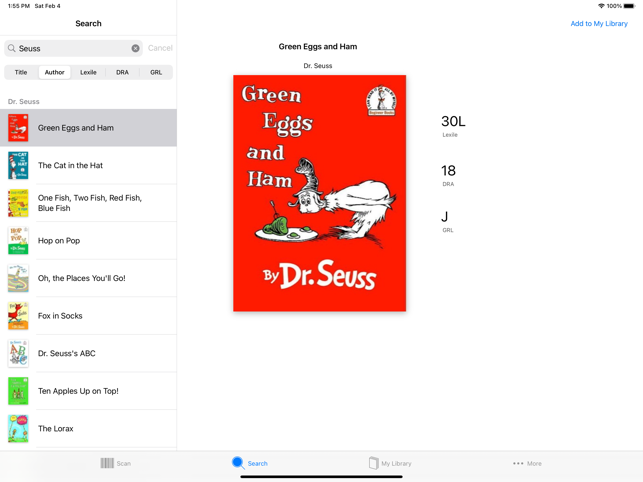Select Oh, the Places You'll Go! title
The image size is (643, 482).
tap(82, 278)
